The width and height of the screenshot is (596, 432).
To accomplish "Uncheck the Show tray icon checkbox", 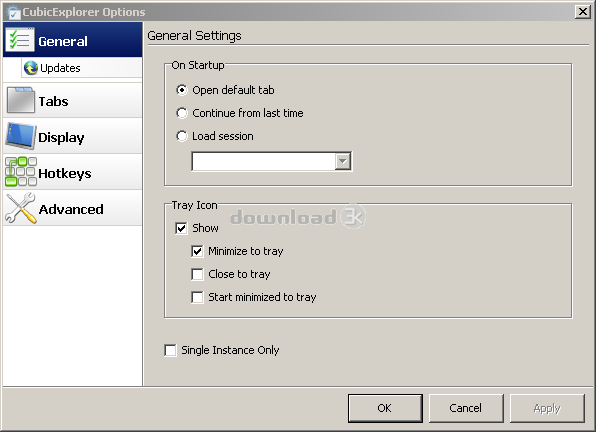I will [x=181, y=228].
